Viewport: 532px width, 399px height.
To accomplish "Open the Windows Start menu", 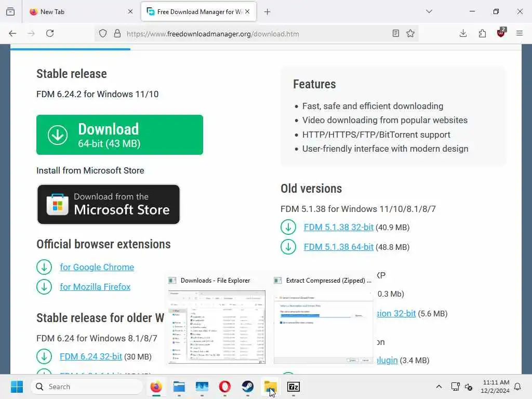I will coord(17,387).
